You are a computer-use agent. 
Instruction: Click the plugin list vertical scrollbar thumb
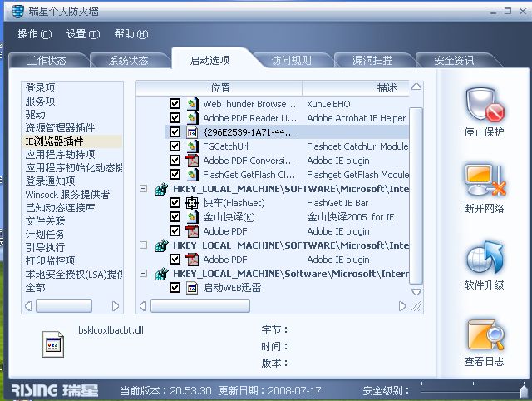point(416,196)
